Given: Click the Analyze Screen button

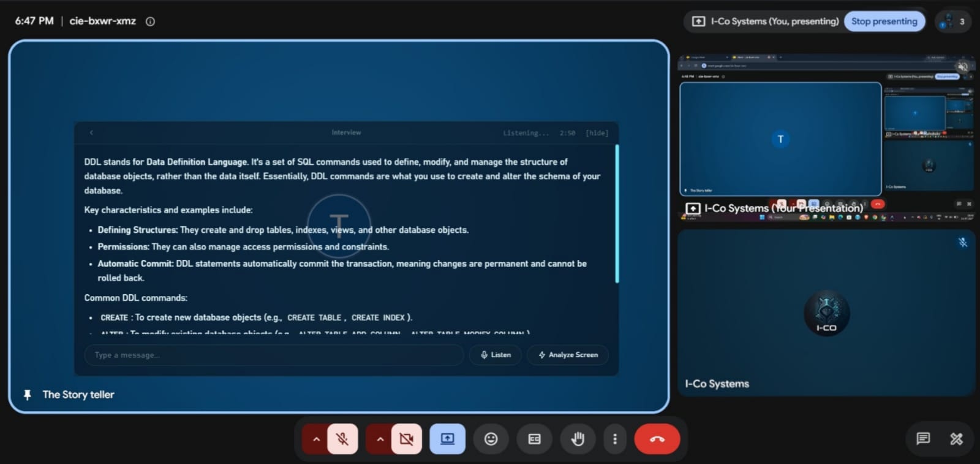Looking at the screenshot, I should (568, 355).
